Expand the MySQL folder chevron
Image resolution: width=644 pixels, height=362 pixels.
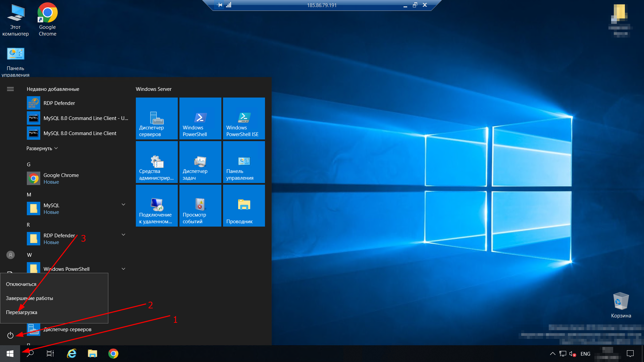pos(123,204)
